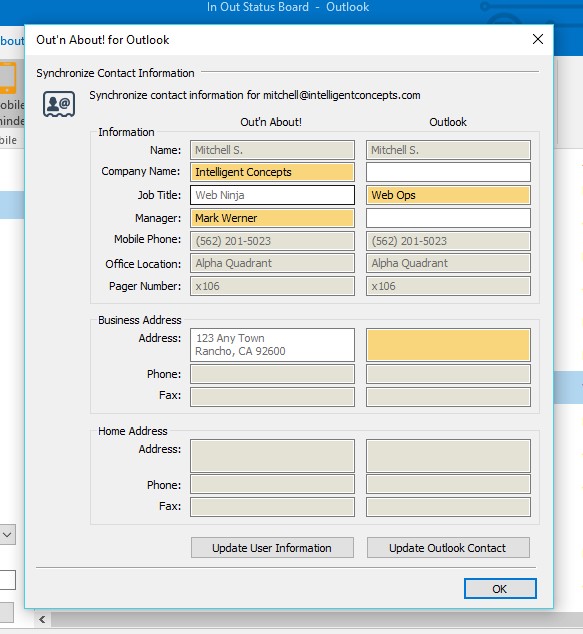This screenshot has width=583, height=634.
Task: Open the dropdown arrow in Outlook window
Action: pyautogui.click(x=7, y=535)
